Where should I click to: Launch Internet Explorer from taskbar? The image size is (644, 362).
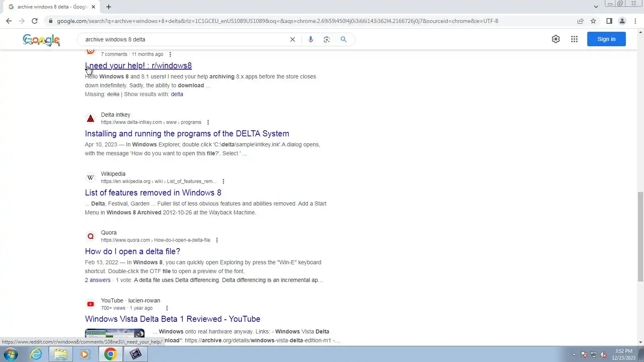point(36,354)
